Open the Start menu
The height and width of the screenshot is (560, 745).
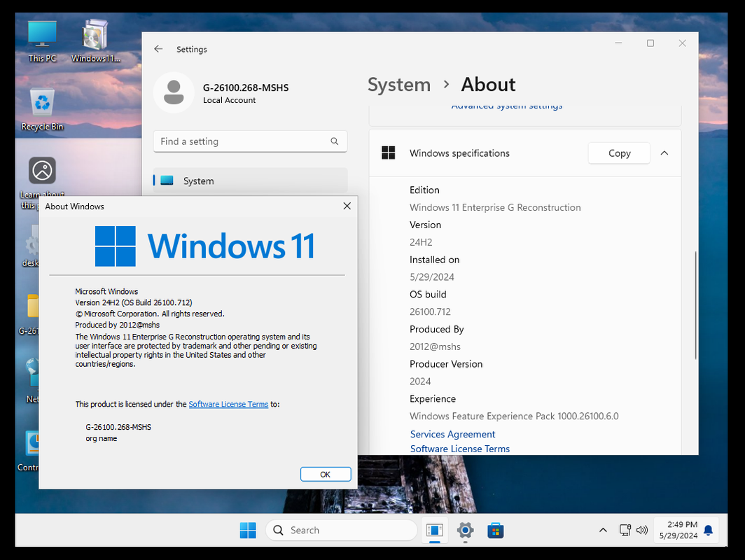(248, 530)
